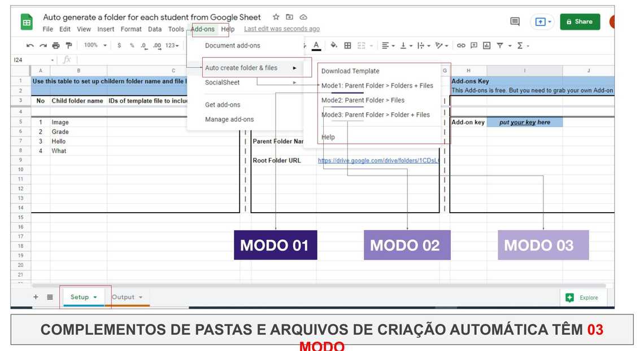Star the document next to its title

[x=276, y=17]
